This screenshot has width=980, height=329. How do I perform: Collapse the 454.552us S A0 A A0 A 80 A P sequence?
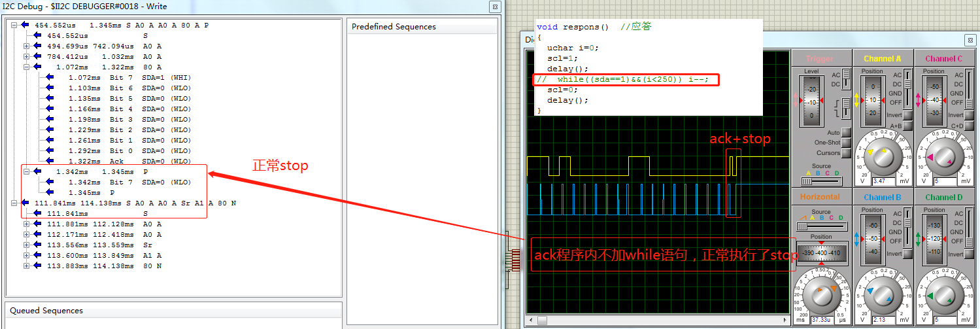(x=14, y=25)
